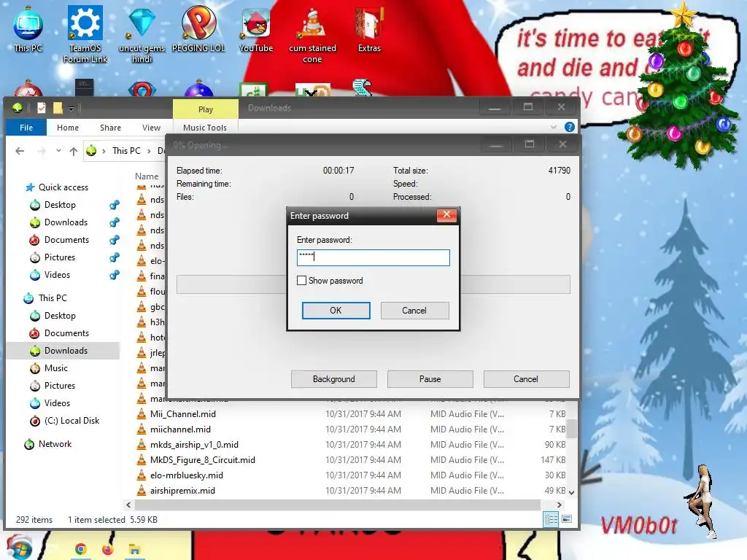Go up one folder level in Explorer
Screen dimensions: 747x560
pyautogui.click(x=73, y=151)
